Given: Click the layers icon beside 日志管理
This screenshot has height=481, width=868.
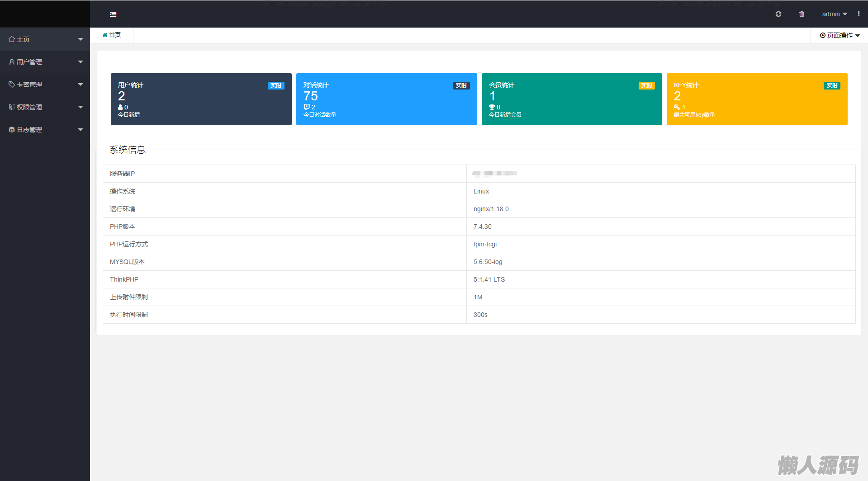Looking at the screenshot, I should pyautogui.click(x=12, y=130).
